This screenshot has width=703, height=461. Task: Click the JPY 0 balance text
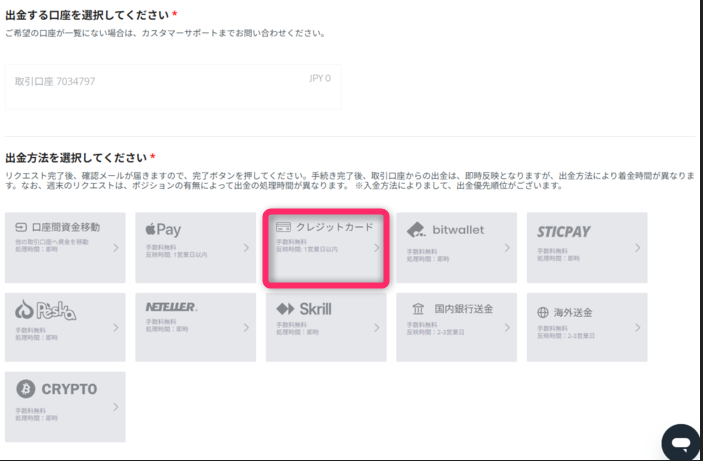coord(320,78)
